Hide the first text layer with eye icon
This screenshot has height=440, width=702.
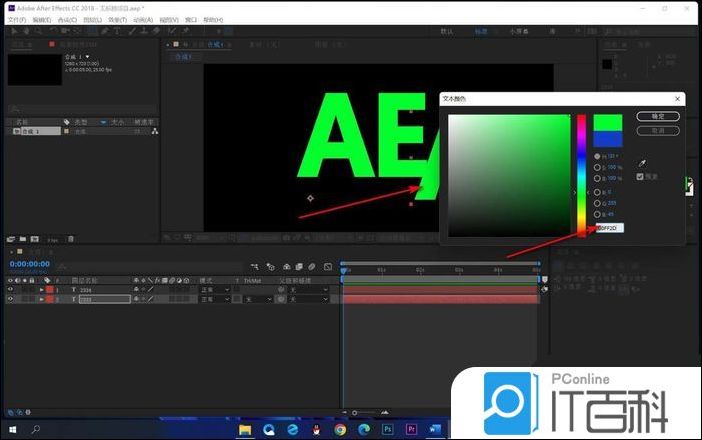pos(11,289)
